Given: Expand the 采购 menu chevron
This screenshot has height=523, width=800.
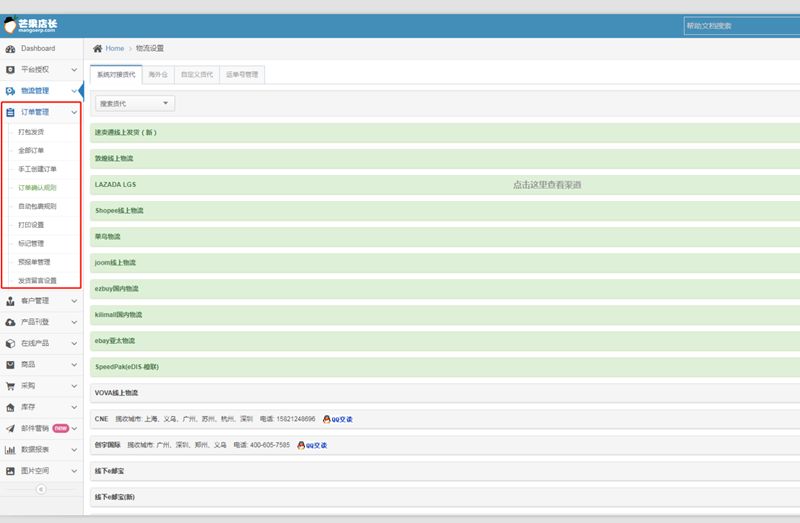Looking at the screenshot, I should (x=74, y=386).
